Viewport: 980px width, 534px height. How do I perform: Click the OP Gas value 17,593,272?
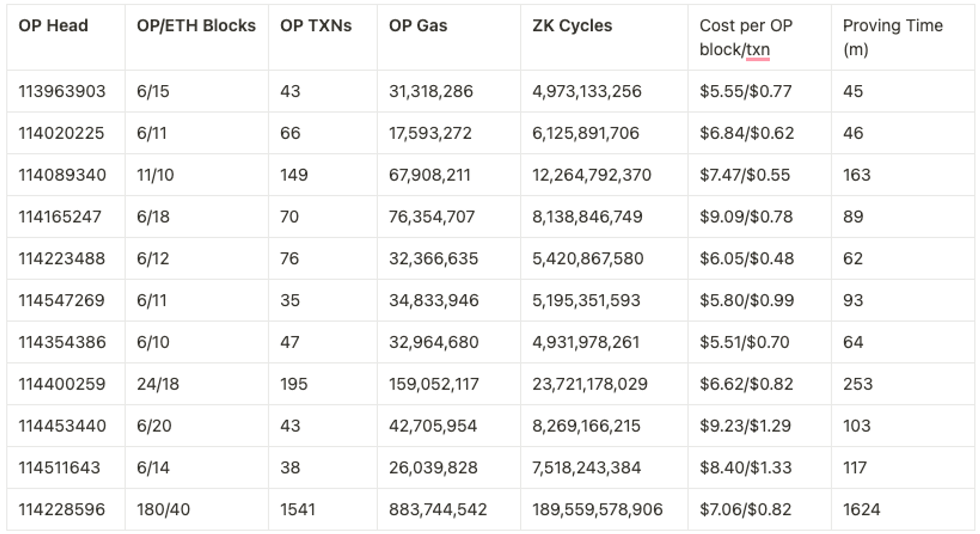pos(430,133)
